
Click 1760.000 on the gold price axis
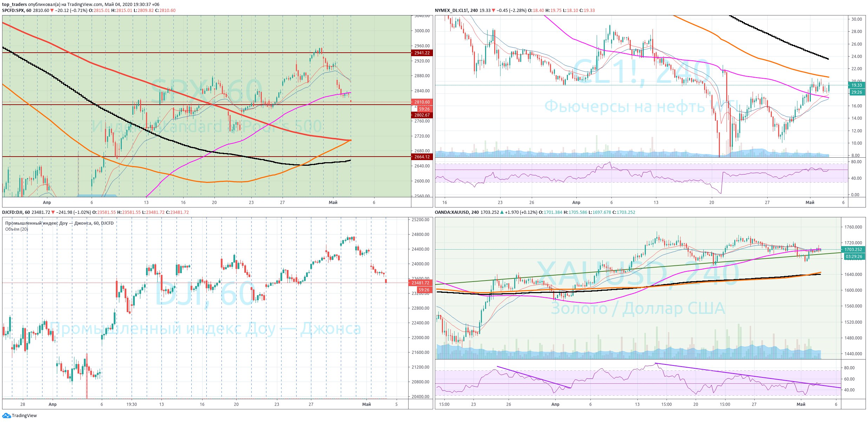pos(853,227)
